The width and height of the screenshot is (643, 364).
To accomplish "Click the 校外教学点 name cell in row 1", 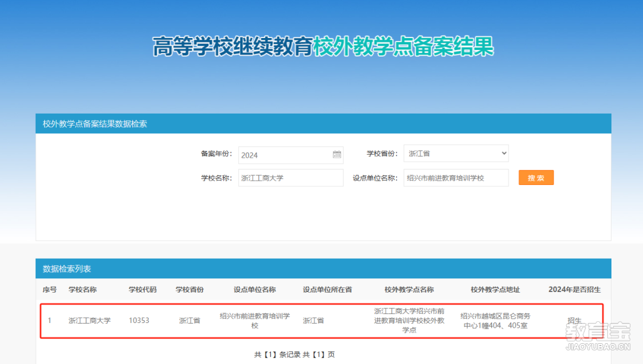I will 409,320.
